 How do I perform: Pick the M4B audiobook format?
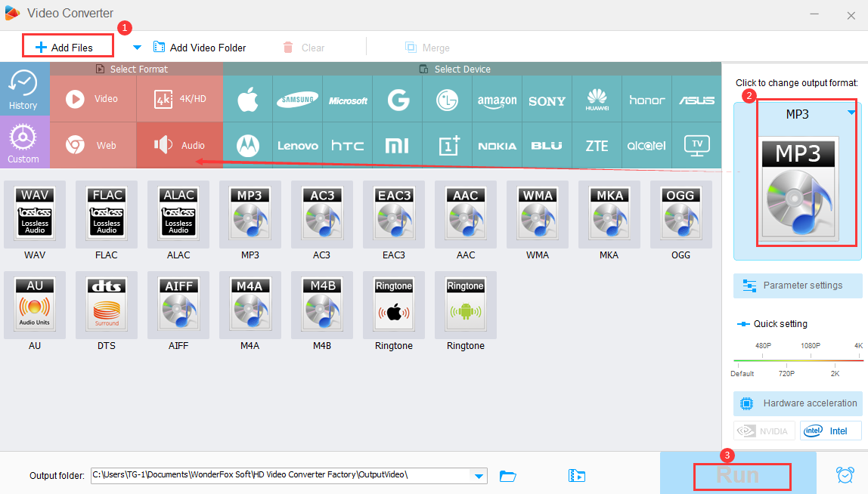click(321, 305)
